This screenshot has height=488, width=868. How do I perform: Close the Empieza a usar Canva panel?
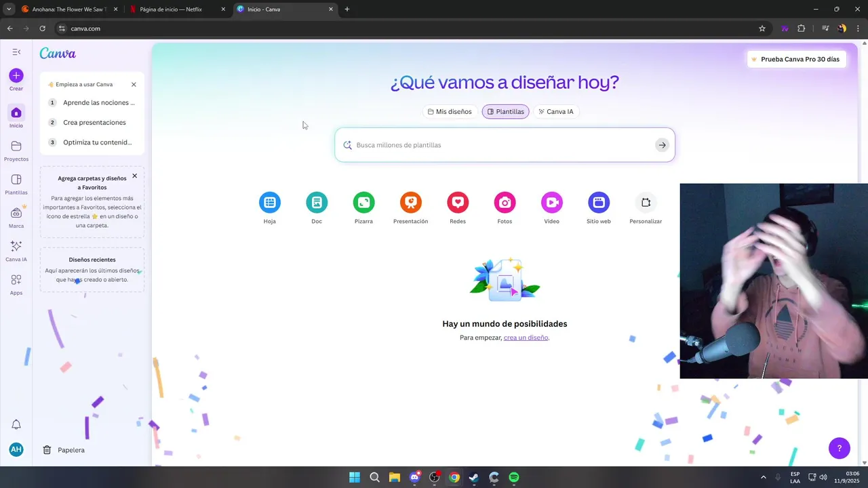[134, 85]
